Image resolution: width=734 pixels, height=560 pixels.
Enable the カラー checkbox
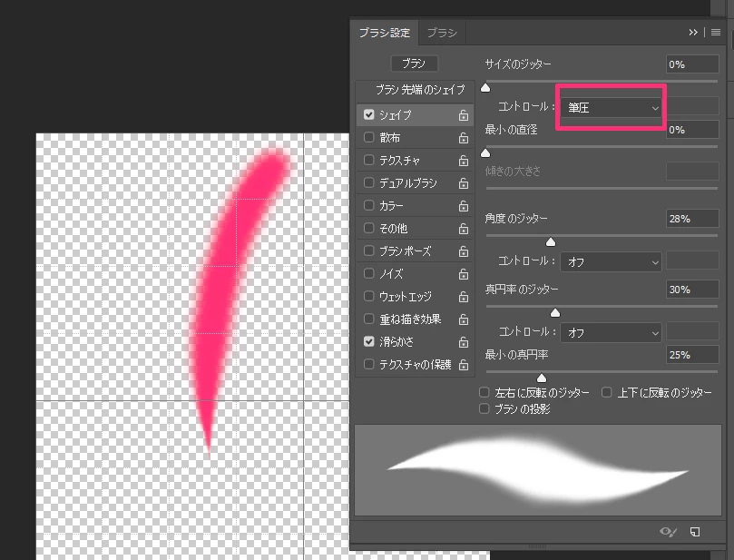(x=369, y=205)
